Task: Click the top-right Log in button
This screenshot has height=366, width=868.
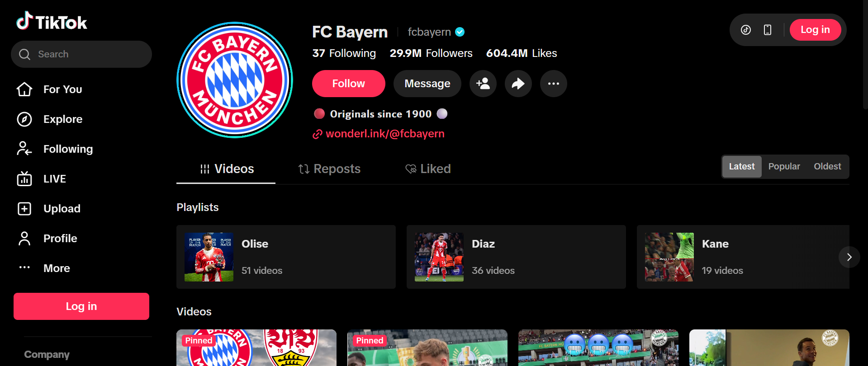Action: point(815,30)
